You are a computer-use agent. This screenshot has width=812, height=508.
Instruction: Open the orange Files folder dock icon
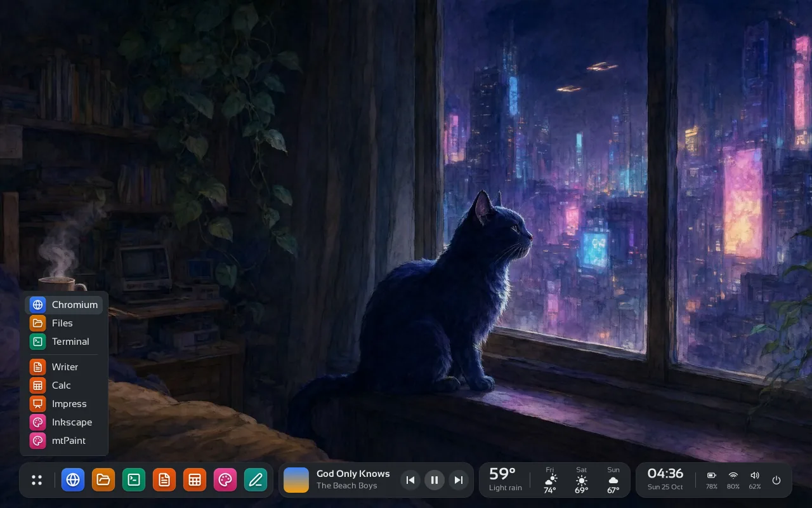pos(103,480)
